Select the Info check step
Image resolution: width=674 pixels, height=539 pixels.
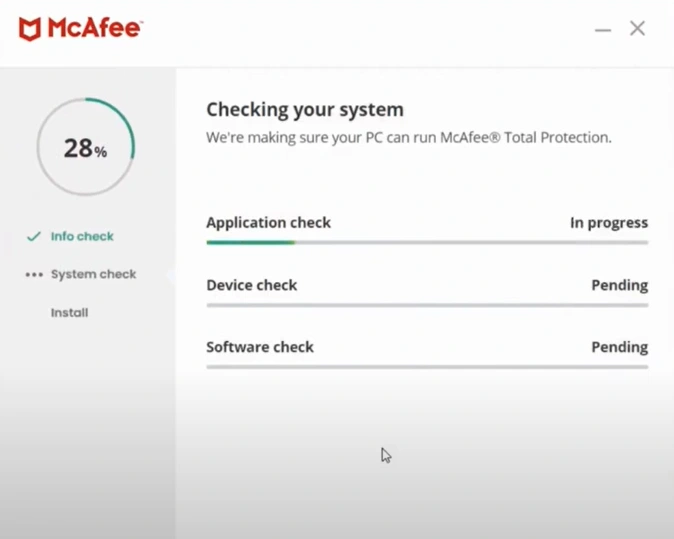[x=82, y=236]
